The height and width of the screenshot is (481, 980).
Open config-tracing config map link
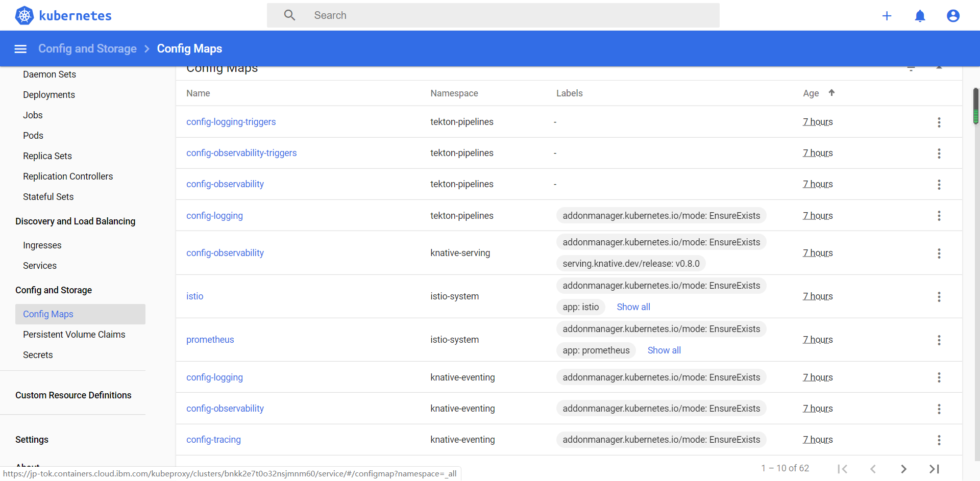click(213, 440)
